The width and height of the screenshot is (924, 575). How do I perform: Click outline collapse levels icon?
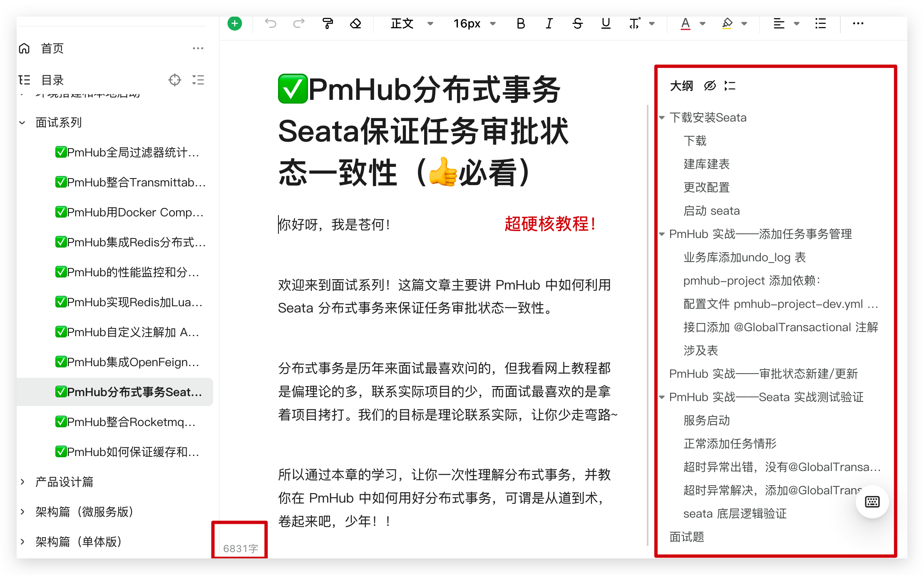click(730, 86)
